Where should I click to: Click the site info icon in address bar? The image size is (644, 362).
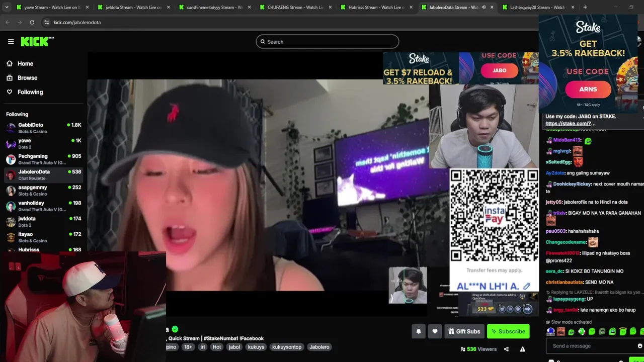[47, 22]
